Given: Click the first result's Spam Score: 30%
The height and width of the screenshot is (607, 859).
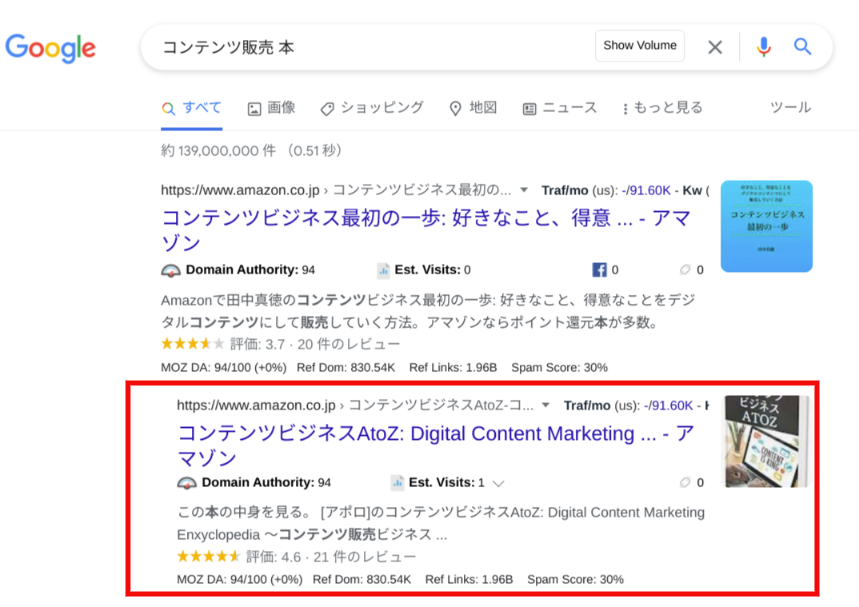Looking at the screenshot, I should 559,368.
